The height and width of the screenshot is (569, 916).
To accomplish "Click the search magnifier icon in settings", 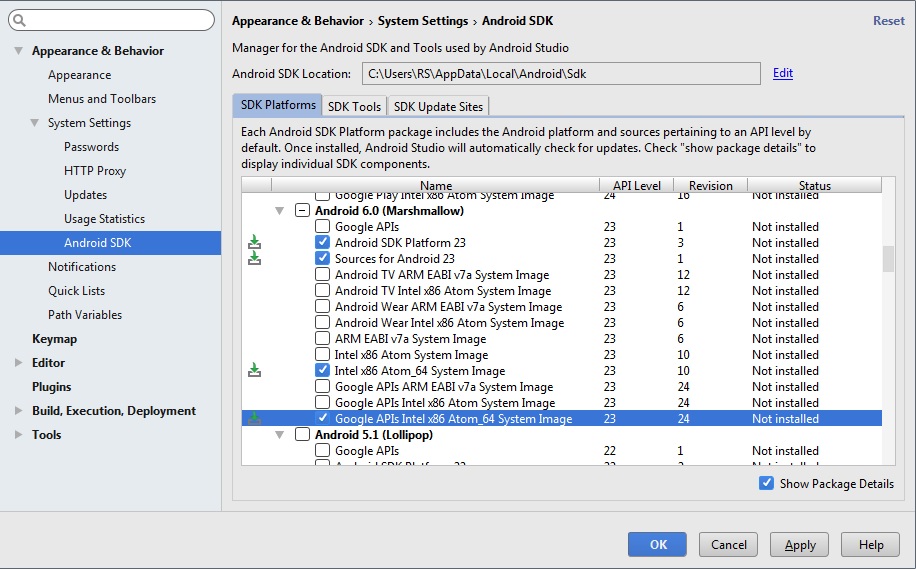I will (19, 20).
